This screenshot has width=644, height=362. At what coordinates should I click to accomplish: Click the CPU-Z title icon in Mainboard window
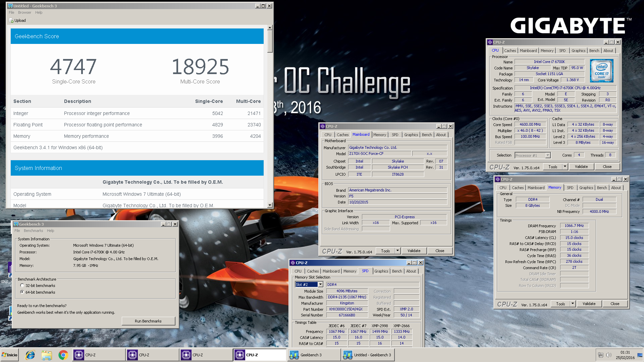(x=323, y=126)
